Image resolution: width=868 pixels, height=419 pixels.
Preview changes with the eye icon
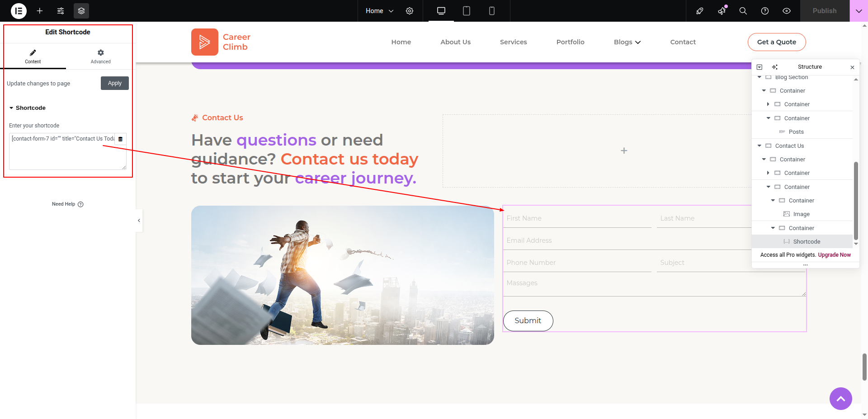pyautogui.click(x=787, y=11)
